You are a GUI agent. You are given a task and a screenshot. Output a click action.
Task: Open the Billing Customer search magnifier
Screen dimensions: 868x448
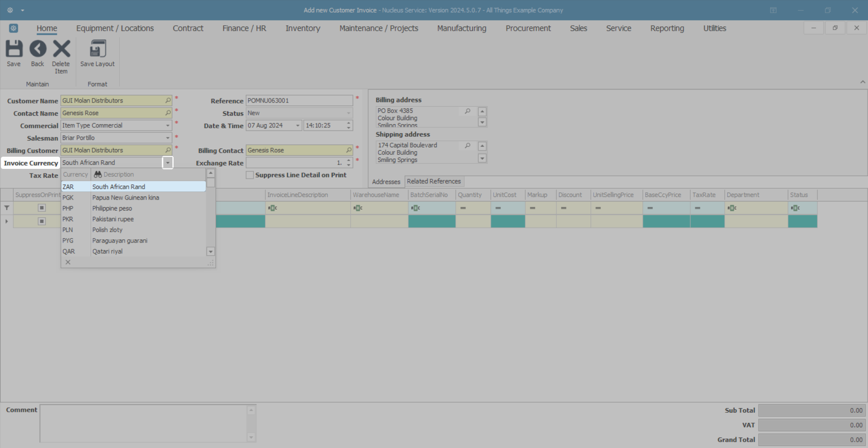[x=168, y=150]
